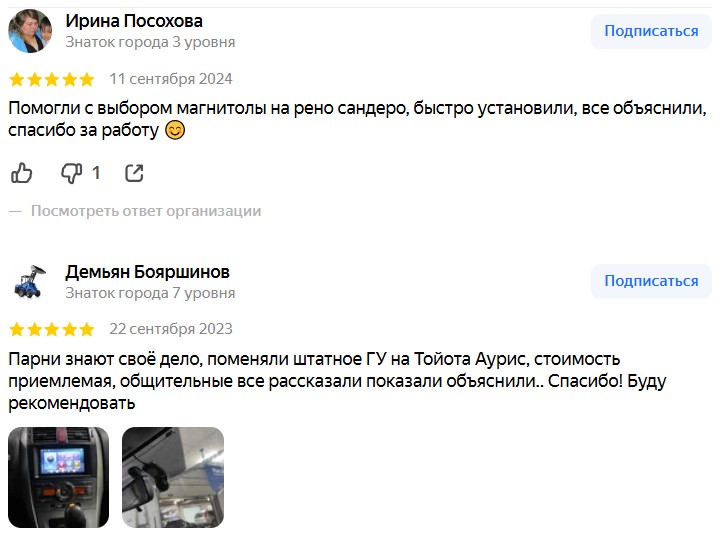Open the name link Демьян Бояршинов
728x556 pixels.
147,272
